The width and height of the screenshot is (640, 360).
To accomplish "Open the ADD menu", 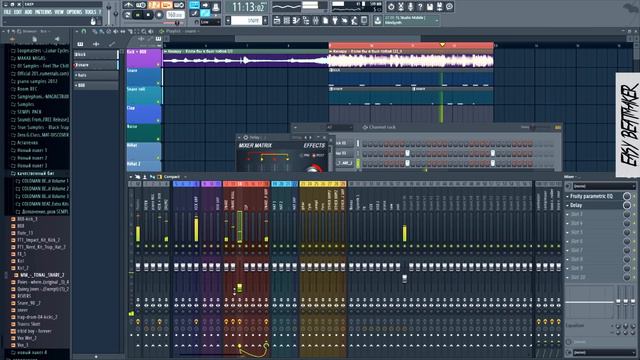I will [x=28, y=12].
